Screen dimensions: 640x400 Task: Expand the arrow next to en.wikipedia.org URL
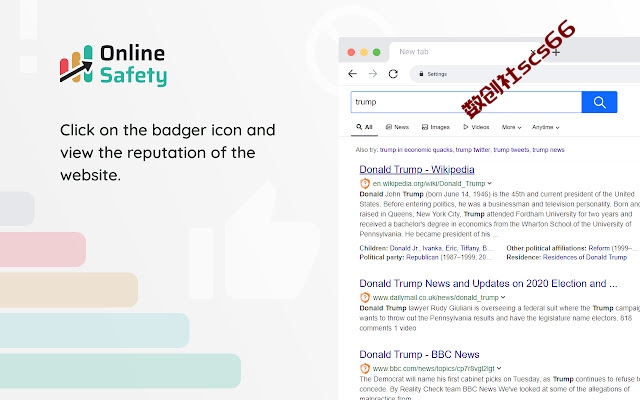pos(489,184)
